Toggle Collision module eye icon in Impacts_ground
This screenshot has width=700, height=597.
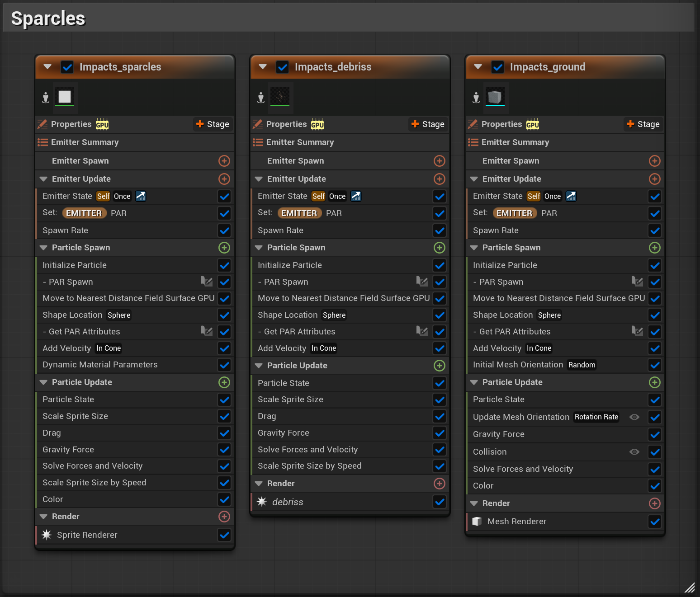(x=634, y=452)
